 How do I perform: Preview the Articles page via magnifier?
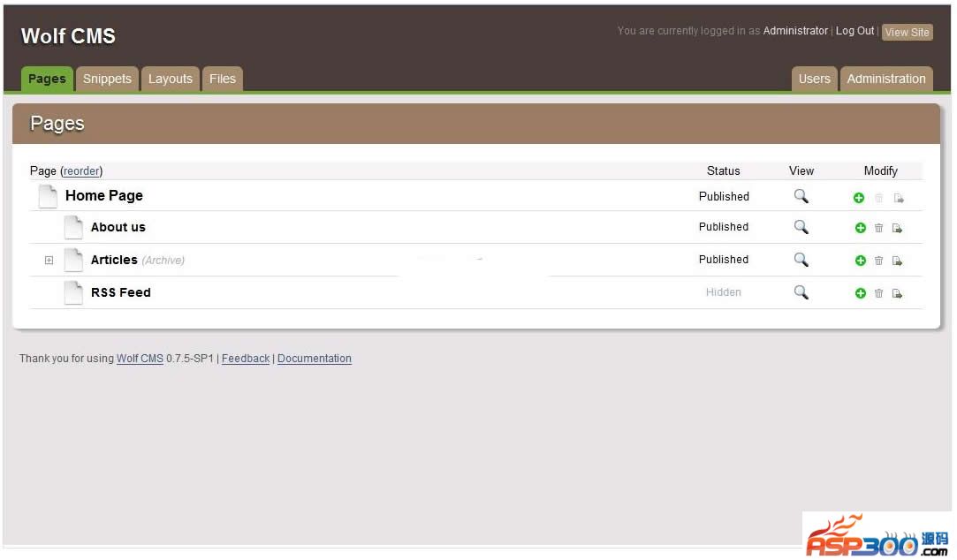pyautogui.click(x=801, y=260)
